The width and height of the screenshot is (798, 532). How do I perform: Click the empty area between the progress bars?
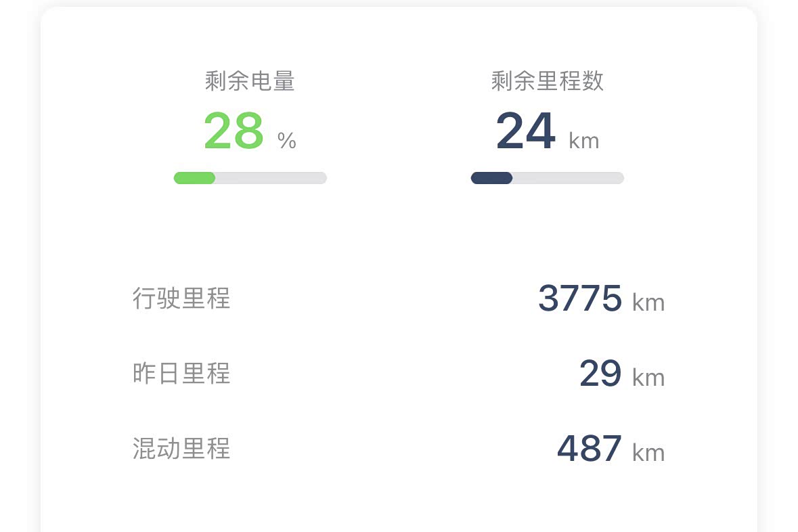click(x=399, y=178)
